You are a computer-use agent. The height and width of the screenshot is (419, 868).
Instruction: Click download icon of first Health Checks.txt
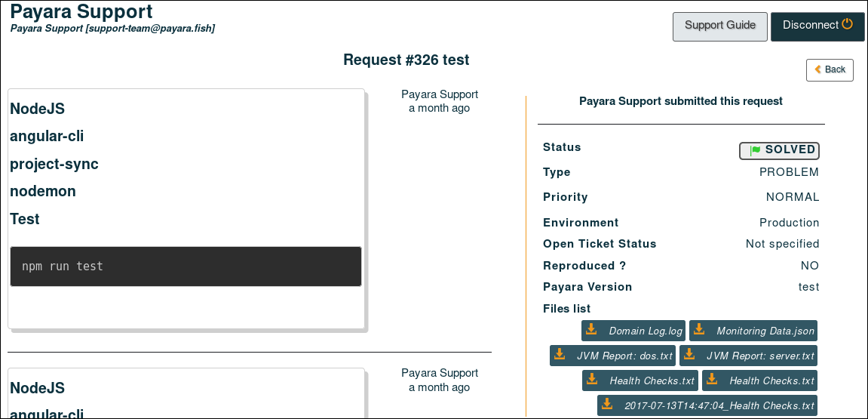tap(592, 380)
